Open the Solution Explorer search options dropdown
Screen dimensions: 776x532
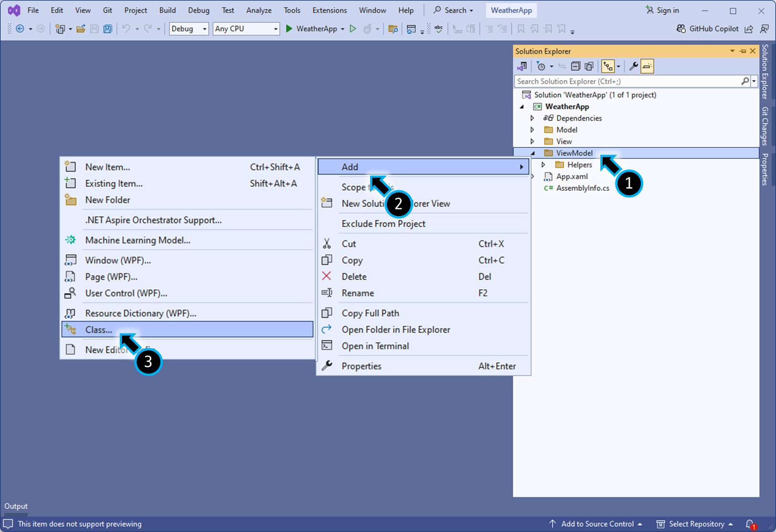pyautogui.click(x=755, y=82)
